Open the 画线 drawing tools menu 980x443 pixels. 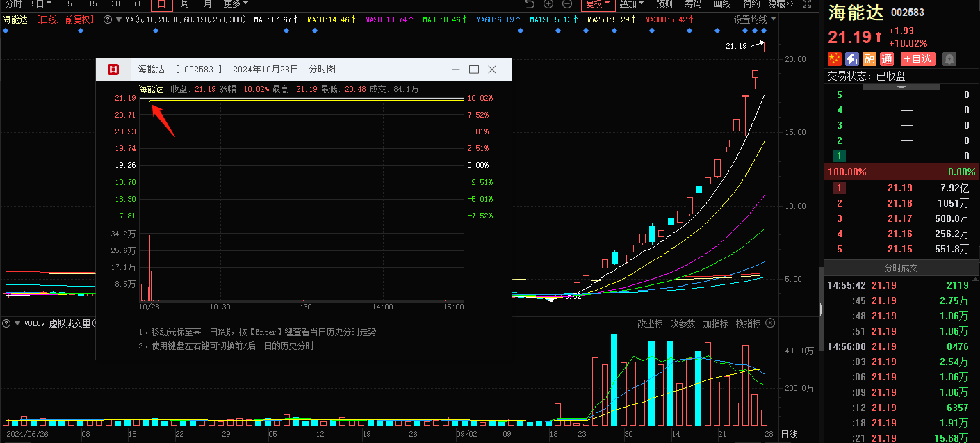722,4
